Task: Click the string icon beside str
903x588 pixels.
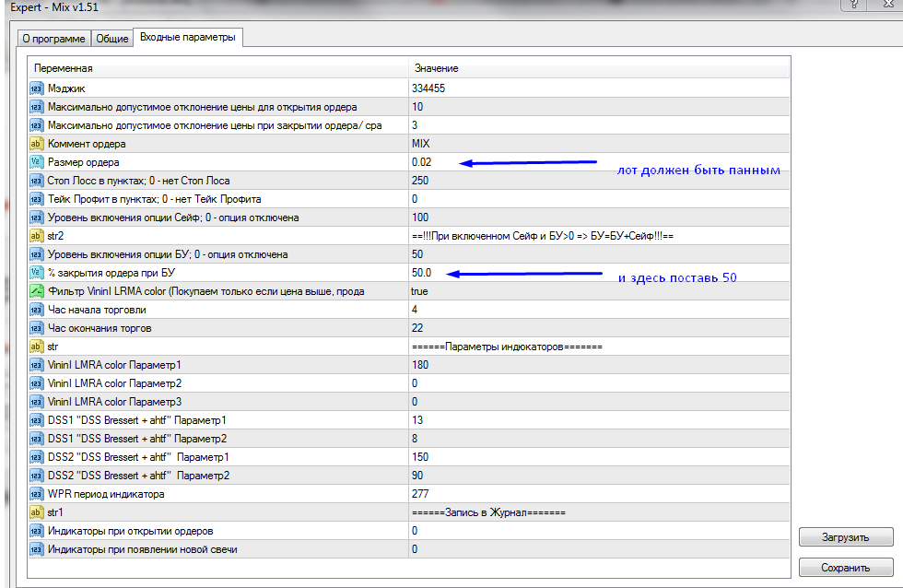Action: [x=36, y=347]
